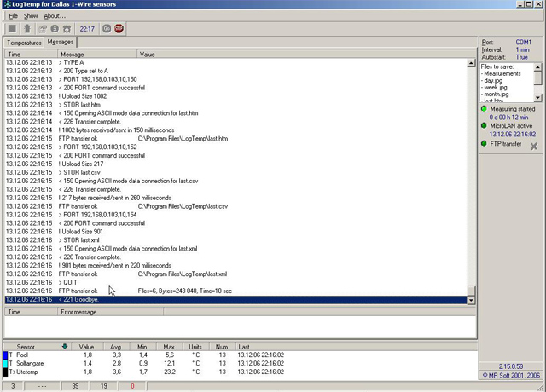
Task: Open the info circle toolbar icon
Action: click(x=55, y=28)
